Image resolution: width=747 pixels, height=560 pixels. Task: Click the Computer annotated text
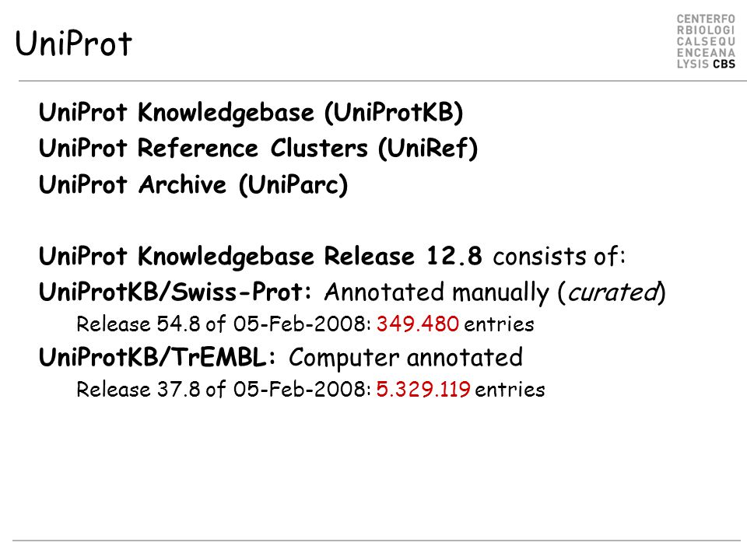[406, 358]
